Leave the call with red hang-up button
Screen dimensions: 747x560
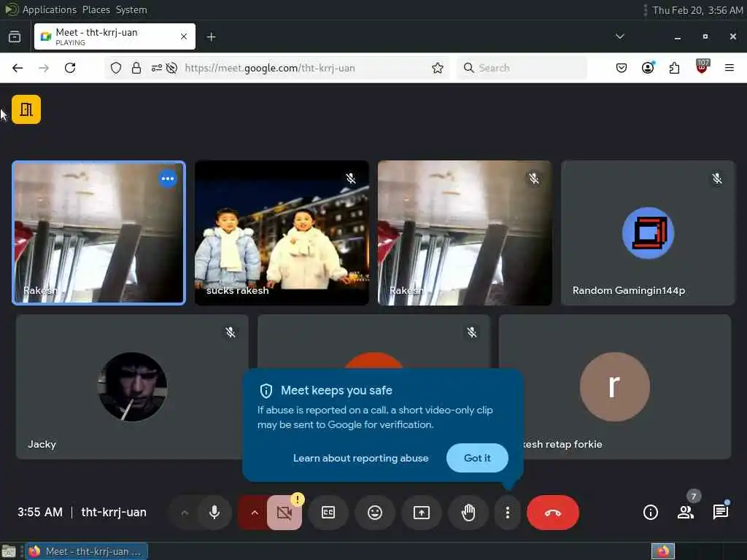coord(553,513)
